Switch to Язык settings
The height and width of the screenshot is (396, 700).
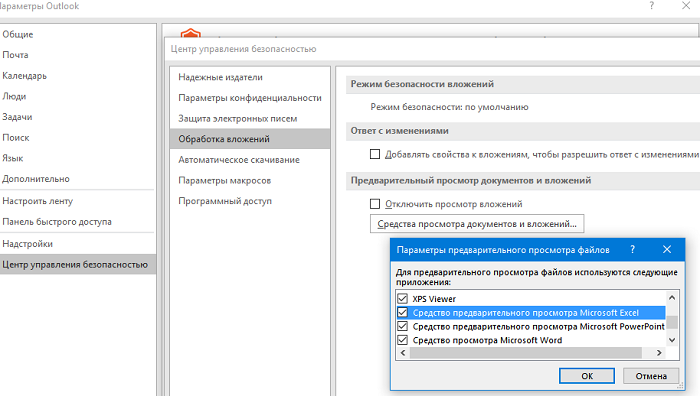12,158
